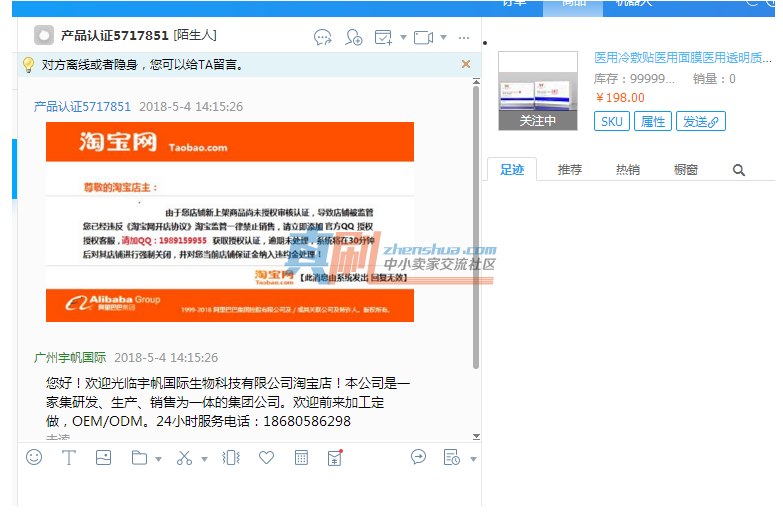Screen dimensions: 783x512
Task: Click the chat scrollbar up arrow
Action: coord(476,81)
